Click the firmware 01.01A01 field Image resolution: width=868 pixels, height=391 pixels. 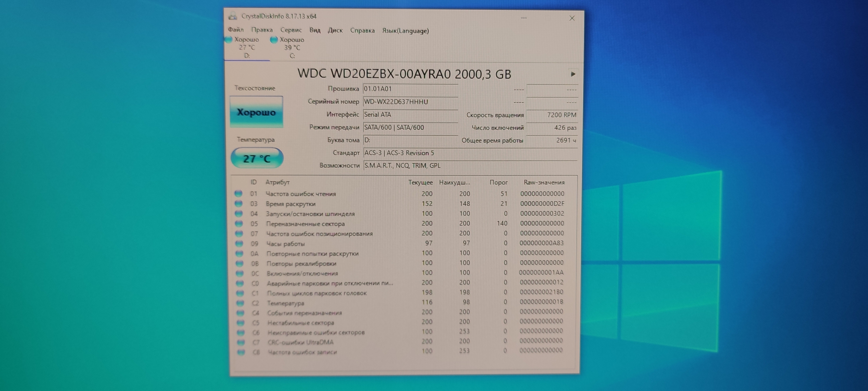tap(410, 89)
